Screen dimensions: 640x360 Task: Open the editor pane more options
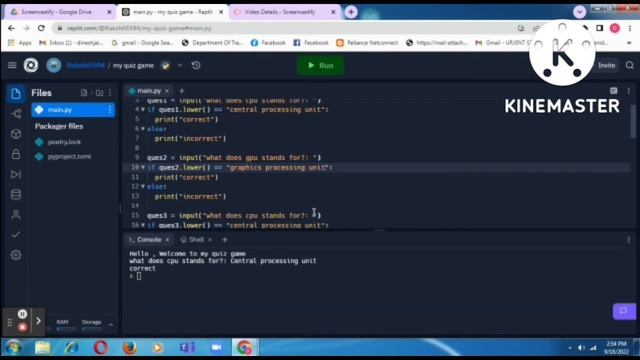pos(629,91)
